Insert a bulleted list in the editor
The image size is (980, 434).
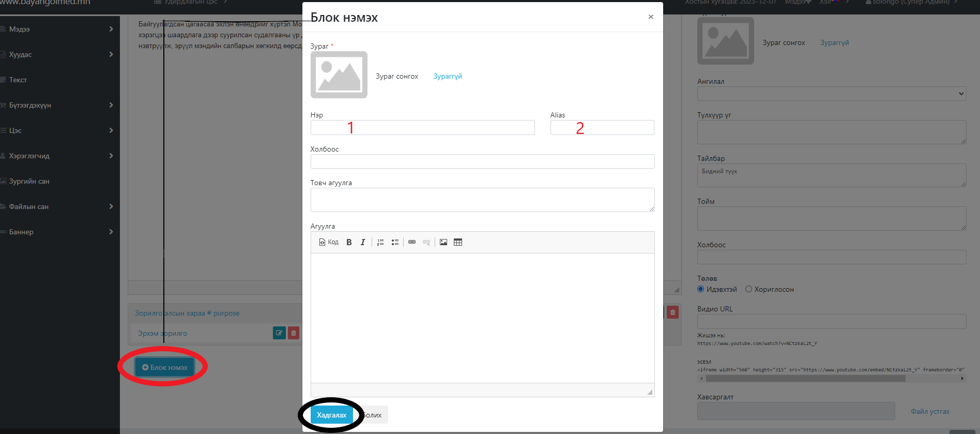[395, 242]
